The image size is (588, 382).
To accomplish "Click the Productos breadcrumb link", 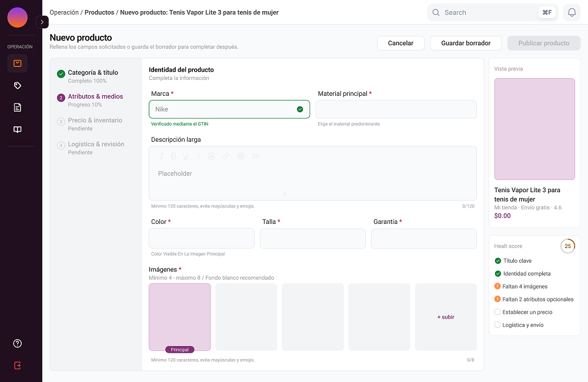I will click(99, 12).
